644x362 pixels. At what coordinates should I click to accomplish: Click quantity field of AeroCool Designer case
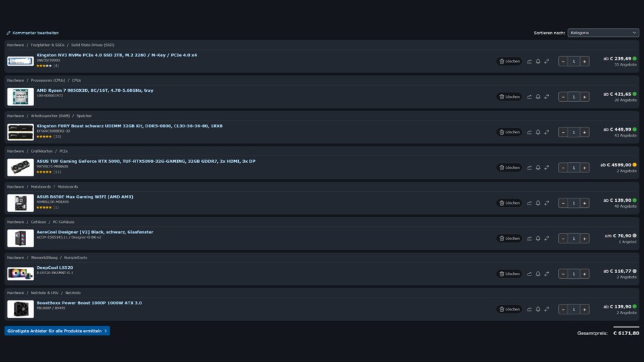tap(574, 239)
